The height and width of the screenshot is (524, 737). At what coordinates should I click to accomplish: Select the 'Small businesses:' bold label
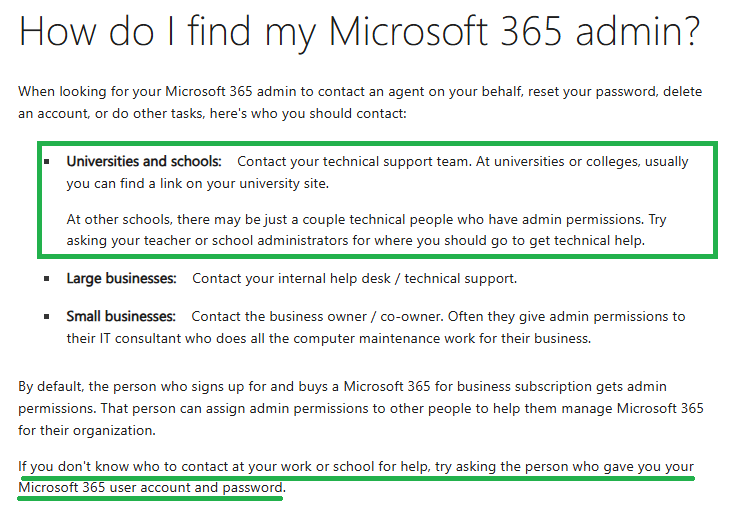121,317
